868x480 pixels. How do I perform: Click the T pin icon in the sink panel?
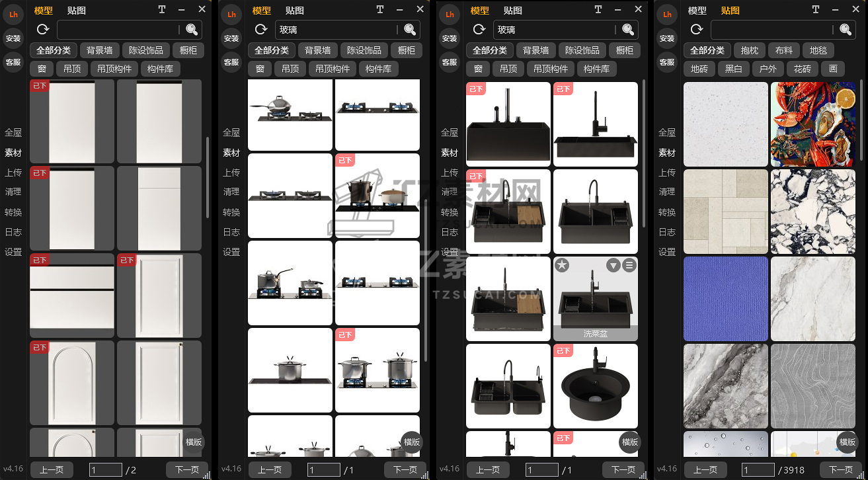[598, 9]
